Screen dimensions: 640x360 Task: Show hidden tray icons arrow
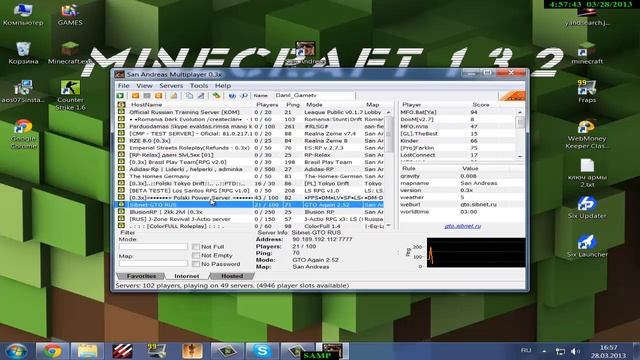click(544, 351)
